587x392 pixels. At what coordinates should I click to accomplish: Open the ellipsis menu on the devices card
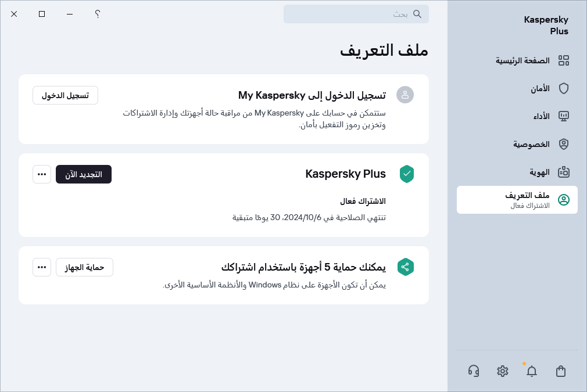[x=42, y=267]
